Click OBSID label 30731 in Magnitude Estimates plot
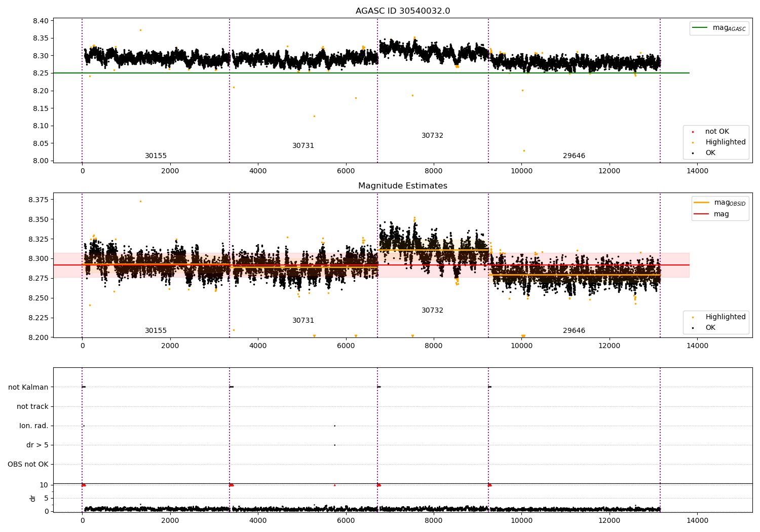This screenshot has width=760, height=532. (303, 321)
